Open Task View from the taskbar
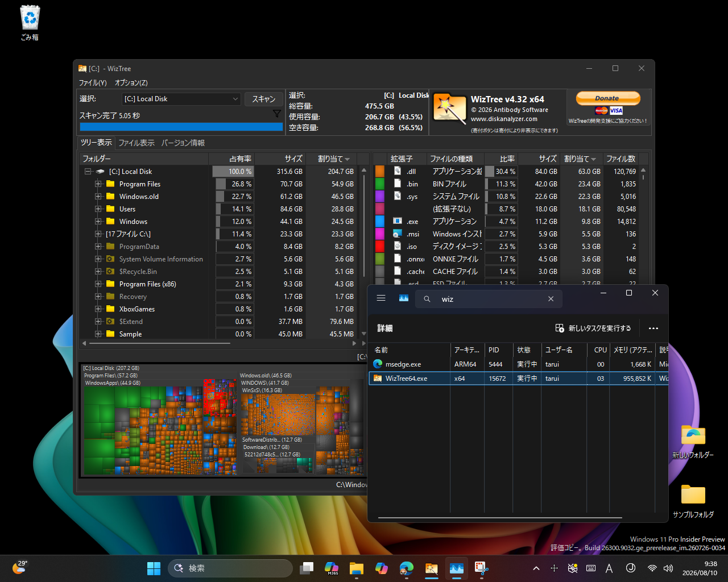This screenshot has width=728, height=582. (307, 568)
